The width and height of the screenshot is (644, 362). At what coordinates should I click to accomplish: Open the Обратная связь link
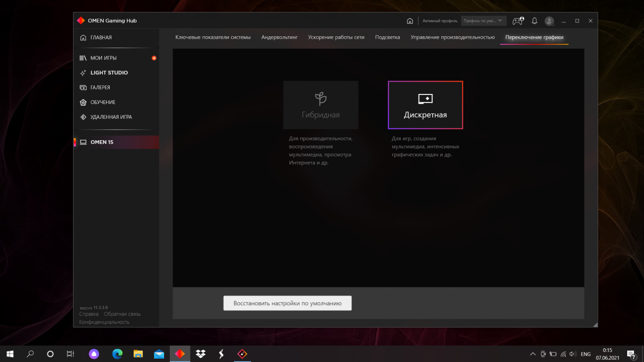[x=122, y=314]
